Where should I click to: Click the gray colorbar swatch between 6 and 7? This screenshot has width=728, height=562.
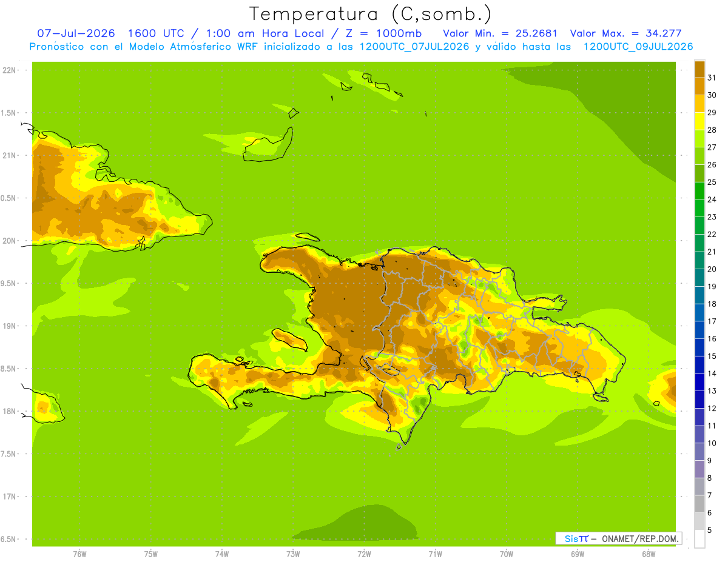tap(699, 504)
